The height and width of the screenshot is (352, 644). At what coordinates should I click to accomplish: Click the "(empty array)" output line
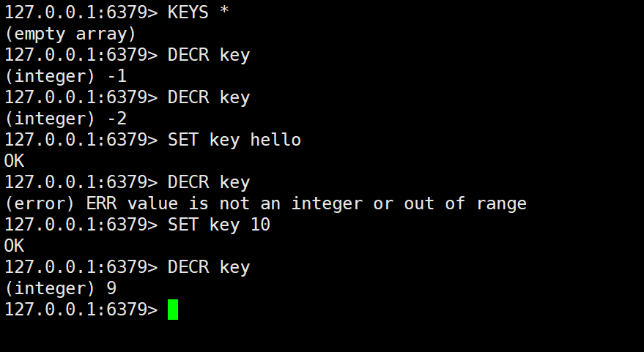[70, 34]
